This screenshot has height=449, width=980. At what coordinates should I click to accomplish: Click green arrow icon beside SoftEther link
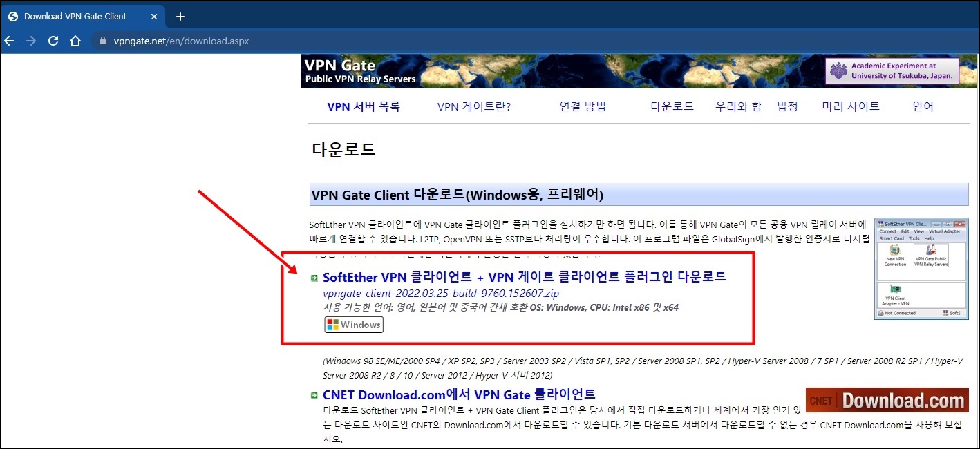coord(314,278)
